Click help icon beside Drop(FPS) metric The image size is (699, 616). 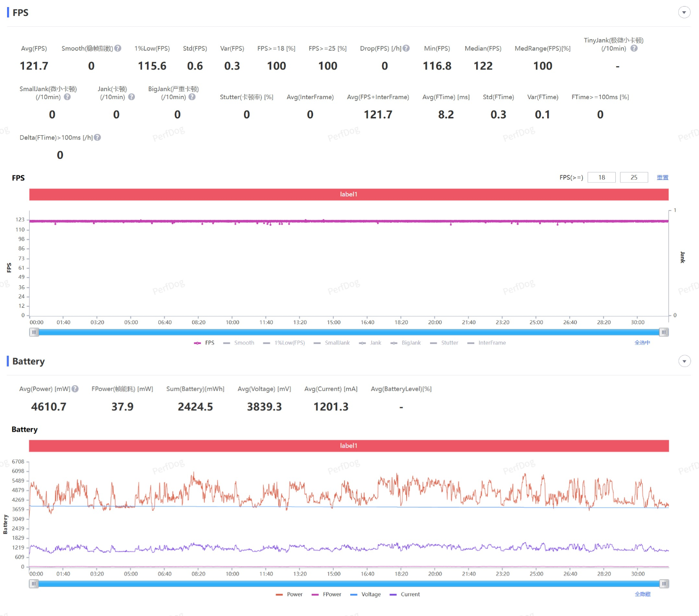pyautogui.click(x=406, y=48)
